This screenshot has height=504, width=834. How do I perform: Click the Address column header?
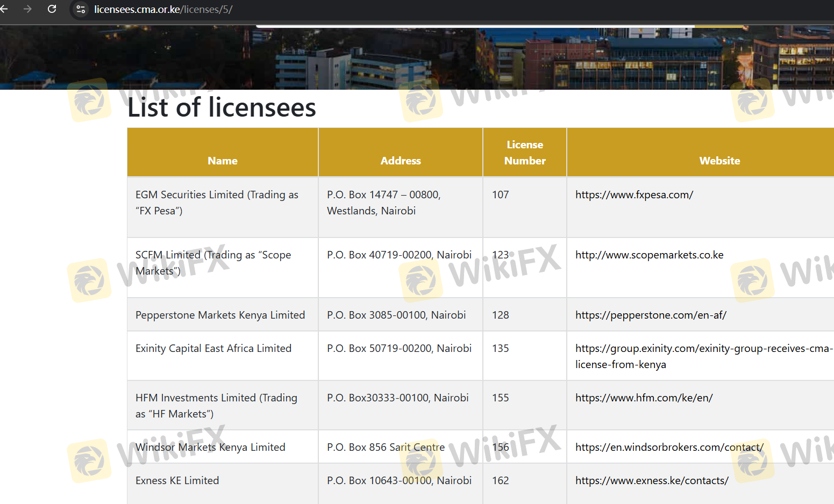pyautogui.click(x=401, y=161)
